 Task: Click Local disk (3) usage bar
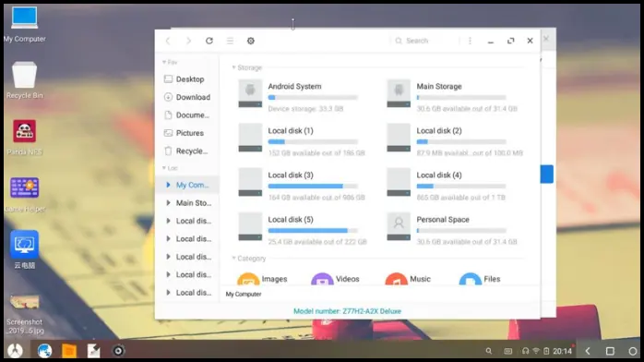click(x=313, y=187)
